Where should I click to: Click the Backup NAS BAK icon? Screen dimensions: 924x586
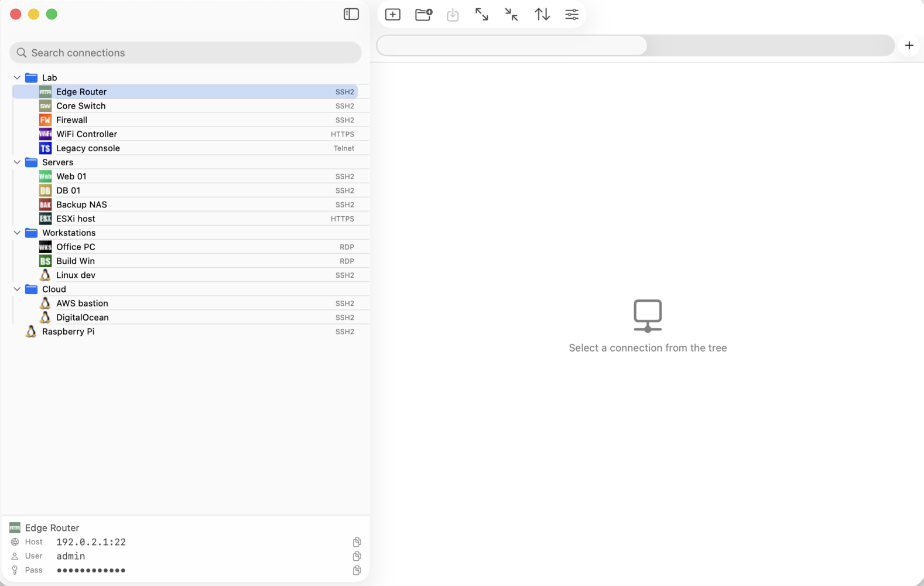click(x=45, y=205)
